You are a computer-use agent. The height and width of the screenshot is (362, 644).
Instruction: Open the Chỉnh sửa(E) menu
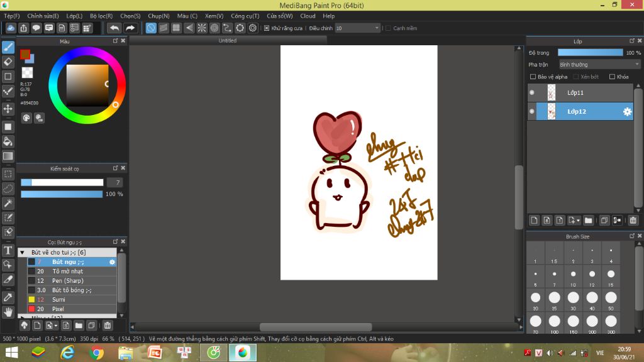pyautogui.click(x=43, y=16)
